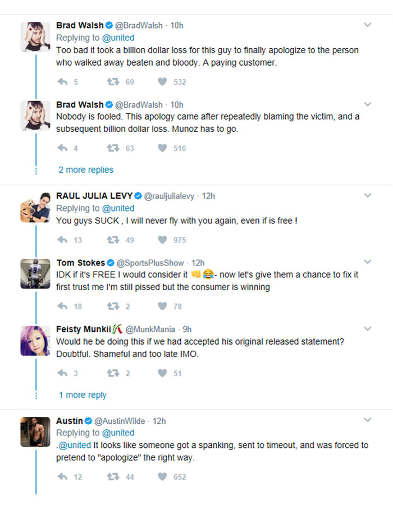Open Feisty Munkii's profile avatar
This screenshot has width=393, height=532.
pyautogui.click(x=35, y=340)
